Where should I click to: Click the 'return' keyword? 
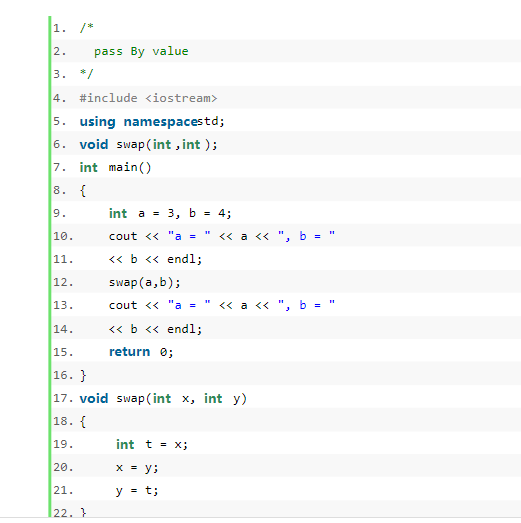129,352
